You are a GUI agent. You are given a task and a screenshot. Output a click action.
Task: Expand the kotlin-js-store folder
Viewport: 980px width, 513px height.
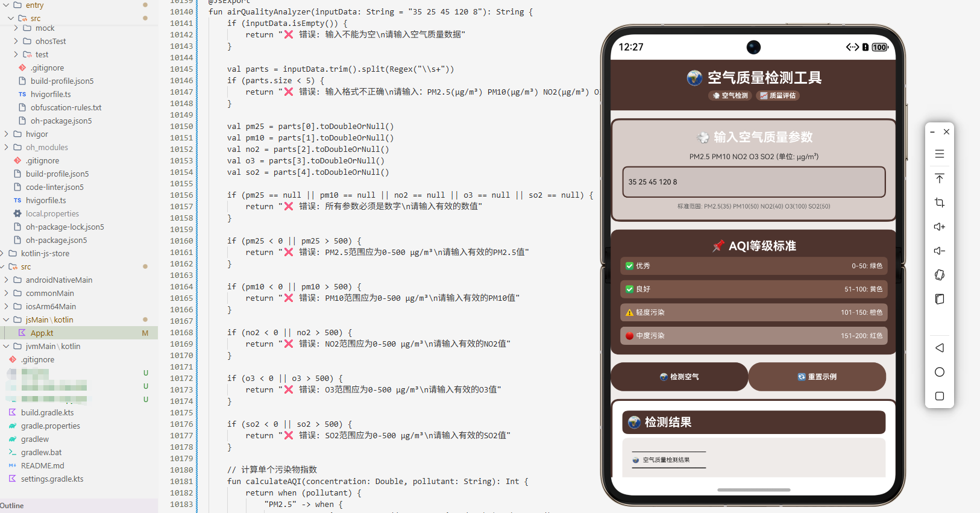click(2, 253)
